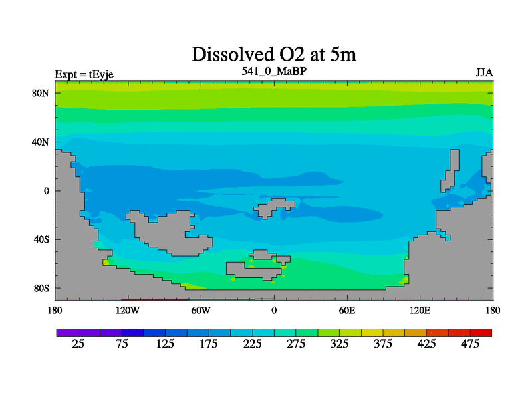532x399 pixels.
Task: Click the "40S" latitude axis label
Action: (42, 239)
